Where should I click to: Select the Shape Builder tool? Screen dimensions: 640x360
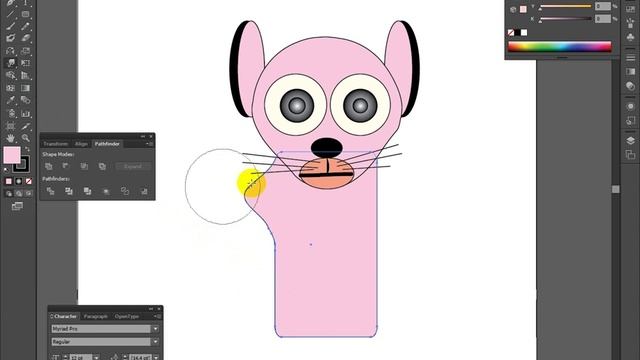(x=11, y=76)
